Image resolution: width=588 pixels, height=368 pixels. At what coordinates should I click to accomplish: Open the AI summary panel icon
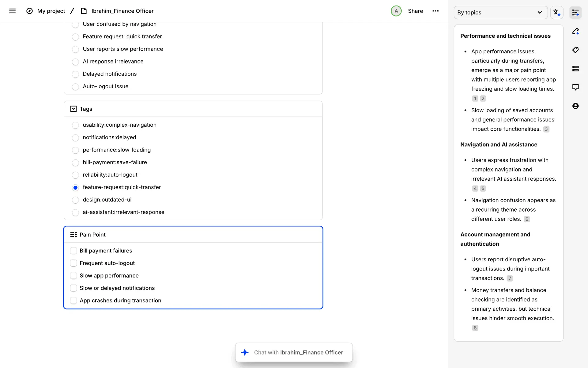click(x=575, y=13)
